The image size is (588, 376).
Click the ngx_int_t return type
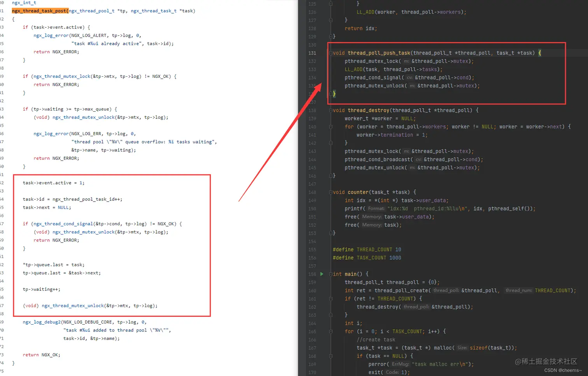coord(24,3)
